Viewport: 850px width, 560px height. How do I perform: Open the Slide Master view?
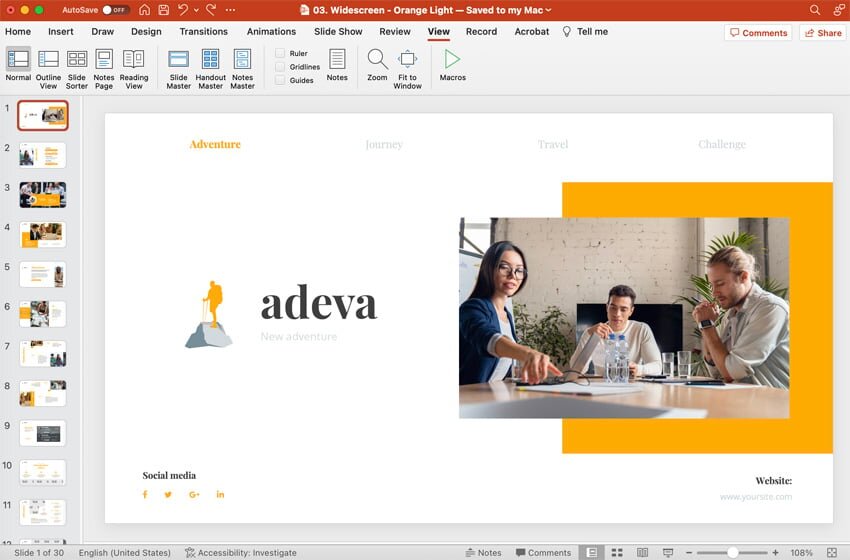pos(178,67)
